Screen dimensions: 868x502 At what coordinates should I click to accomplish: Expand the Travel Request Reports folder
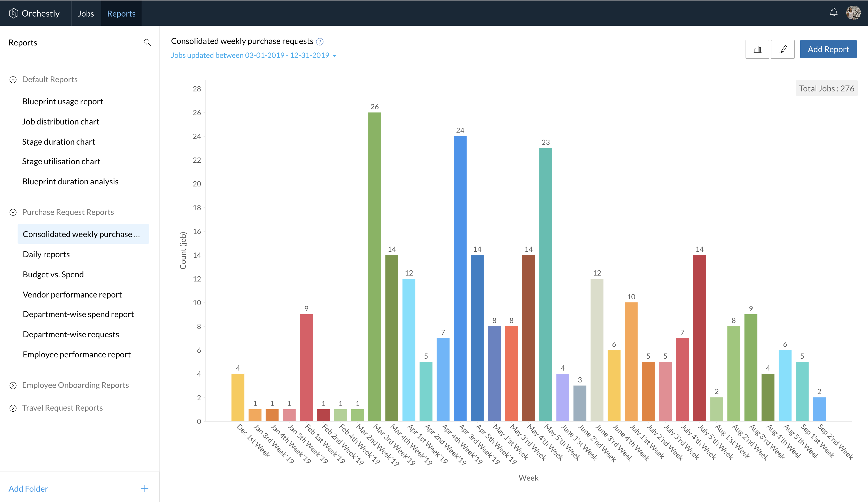(13, 408)
